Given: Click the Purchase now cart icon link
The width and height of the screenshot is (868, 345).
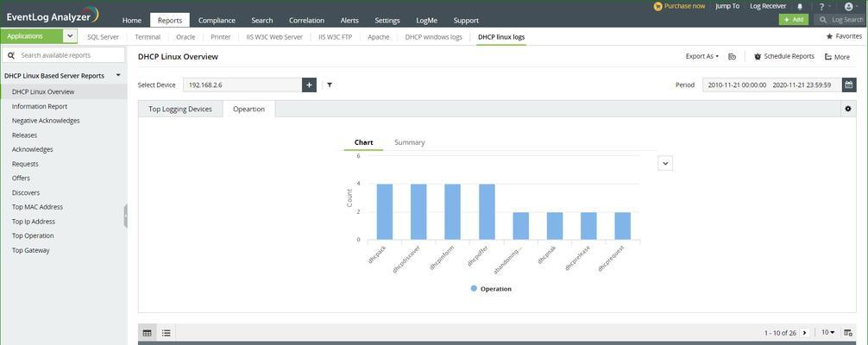Looking at the screenshot, I should pyautogui.click(x=679, y=6).
